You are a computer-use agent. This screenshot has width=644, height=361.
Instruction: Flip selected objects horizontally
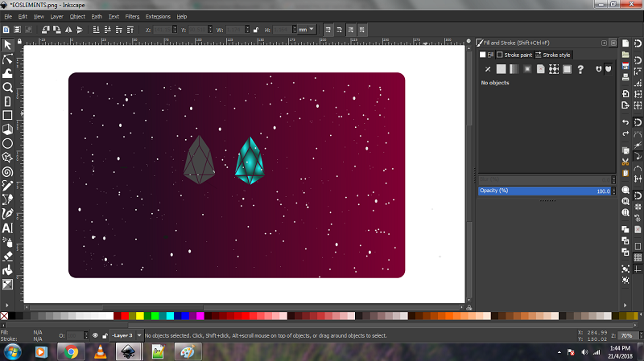[68, 30]
